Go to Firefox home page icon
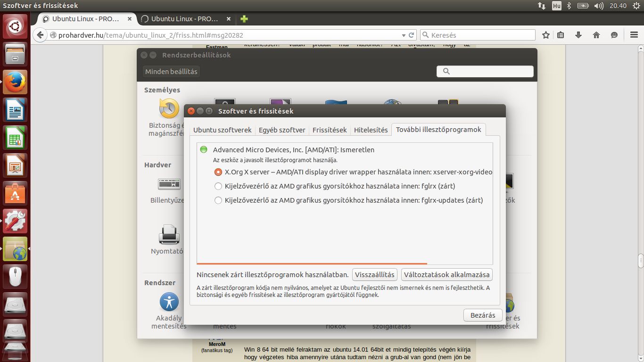Viewport: 644px width, 362px height. pos(596,35)
